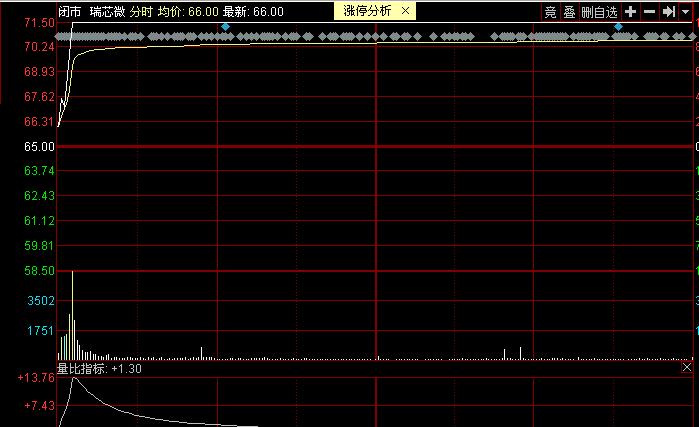
Task: Click the skip-to-end arrow icon
Action: [668, 12]
